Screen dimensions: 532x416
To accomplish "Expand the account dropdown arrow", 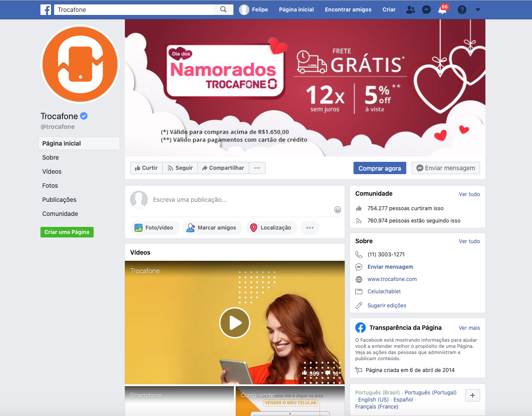I will (x=478, y=10).
